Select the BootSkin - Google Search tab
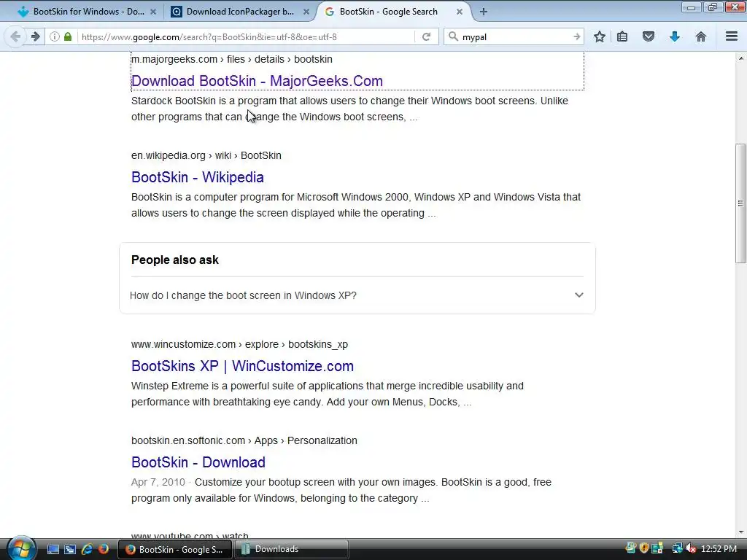 [393, 12]
